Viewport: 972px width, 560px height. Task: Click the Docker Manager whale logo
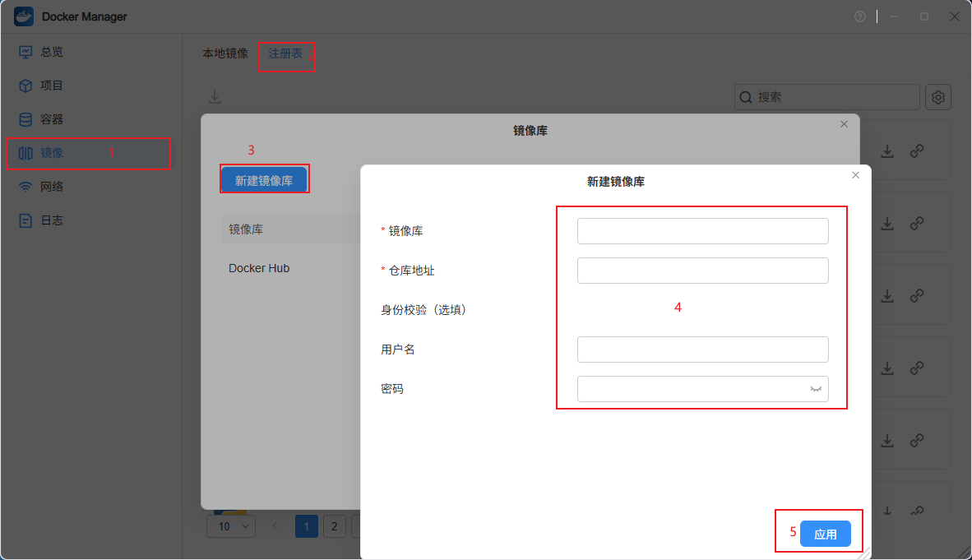[24, 16]
